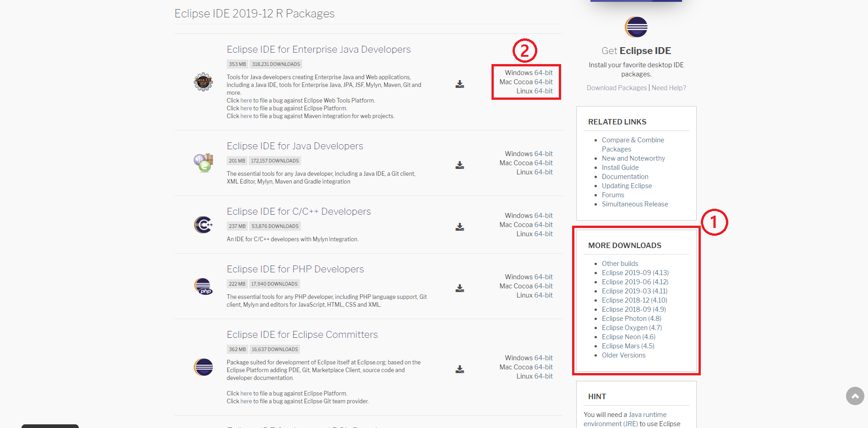Viewport: 868px width, 428px height.
Task: Click the PHP package logo icon
Action: click(203, 287)
